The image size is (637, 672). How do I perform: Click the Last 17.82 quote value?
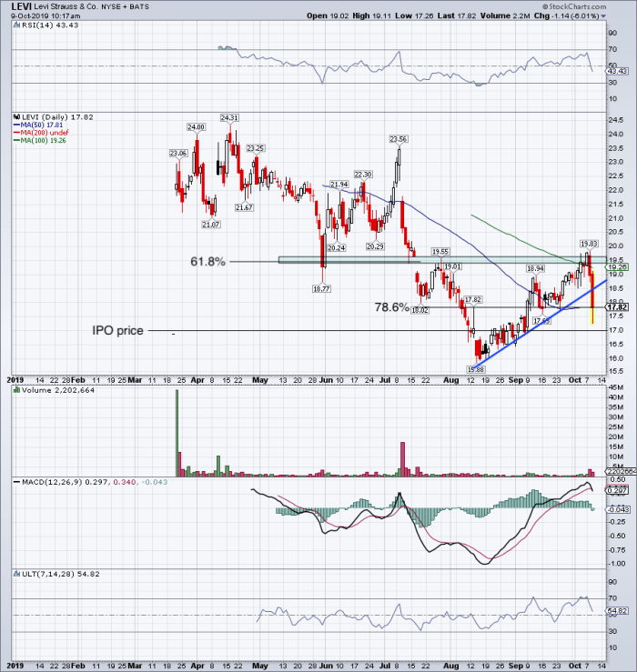click(x=457, y=15)
